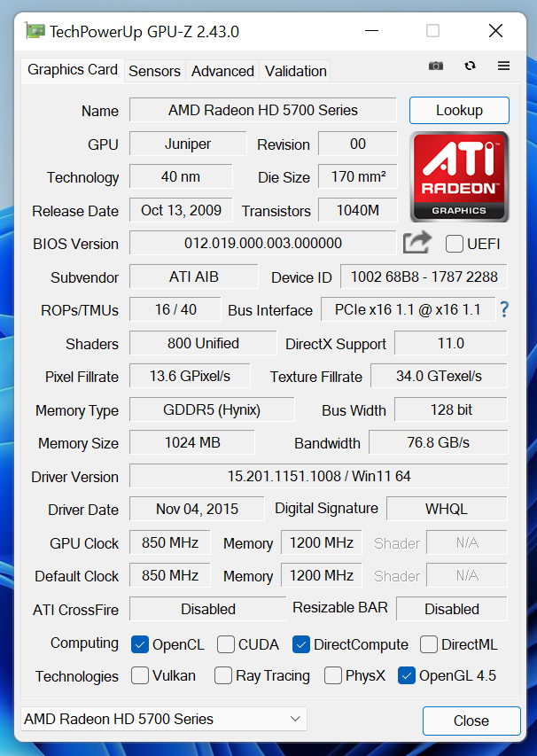
Task: Switch to the Advanced tab
Action: click(x=222, y=72)
